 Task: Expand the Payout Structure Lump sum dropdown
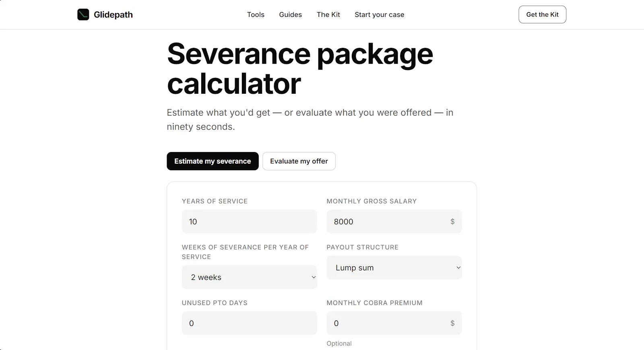click(x=394, y=268)
